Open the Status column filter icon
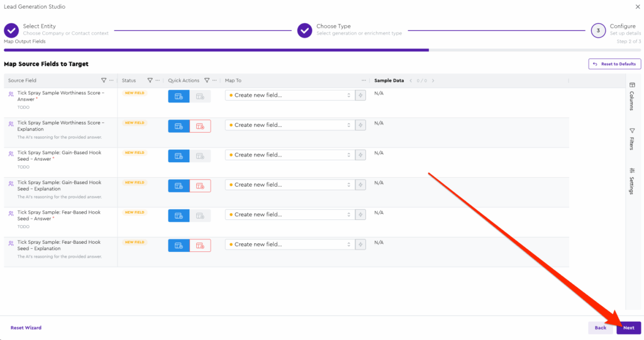The width and height of the screenshot is (644, 340). click(150, 80)
